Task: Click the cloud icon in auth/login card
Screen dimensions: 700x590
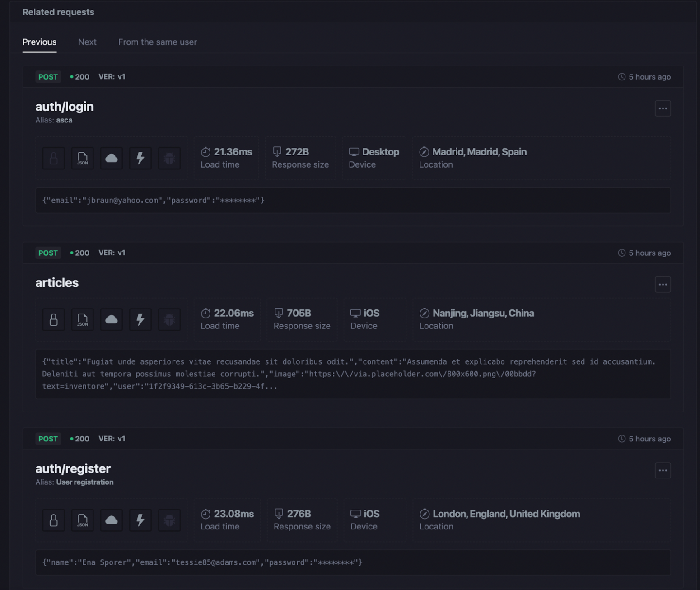Action: tap(112, 158)
